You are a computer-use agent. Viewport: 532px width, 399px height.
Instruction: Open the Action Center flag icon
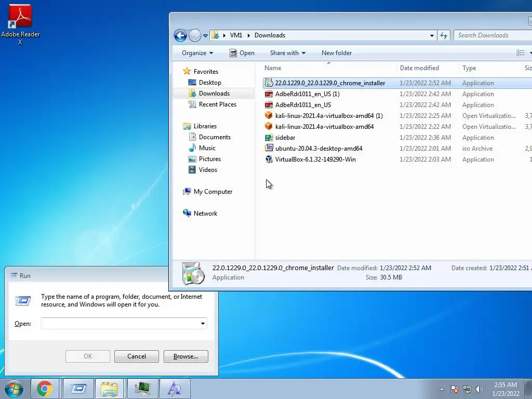click(455, 389)
